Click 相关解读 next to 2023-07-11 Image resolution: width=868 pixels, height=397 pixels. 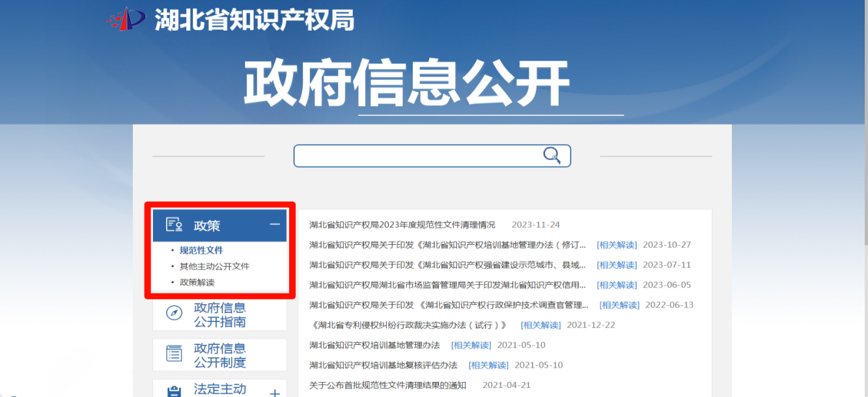coord(617,265)
